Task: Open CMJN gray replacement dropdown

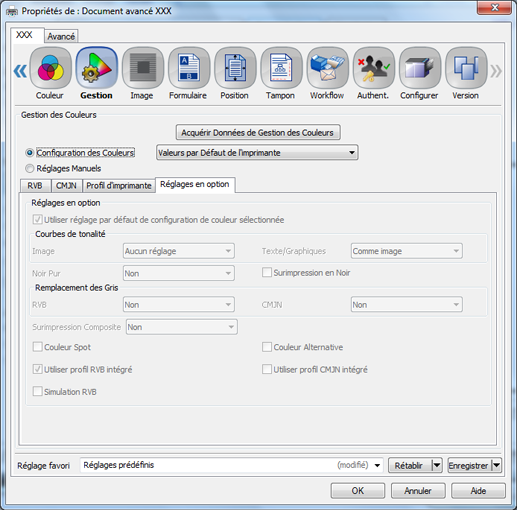Action: [407, 305]
